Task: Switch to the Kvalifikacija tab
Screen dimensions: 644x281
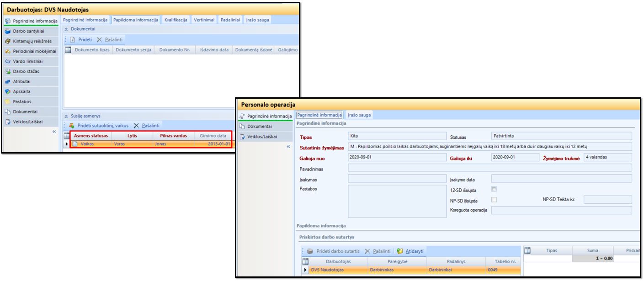Action: 176,20
